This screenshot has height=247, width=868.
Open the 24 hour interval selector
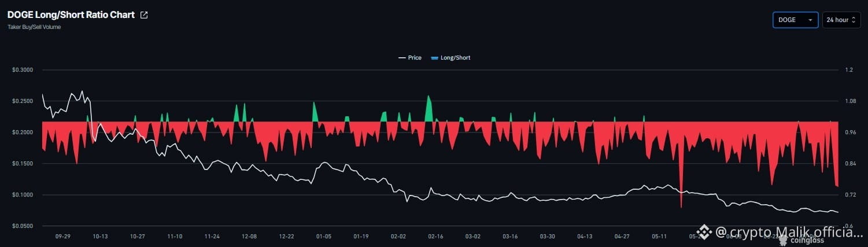click(841, 20)
